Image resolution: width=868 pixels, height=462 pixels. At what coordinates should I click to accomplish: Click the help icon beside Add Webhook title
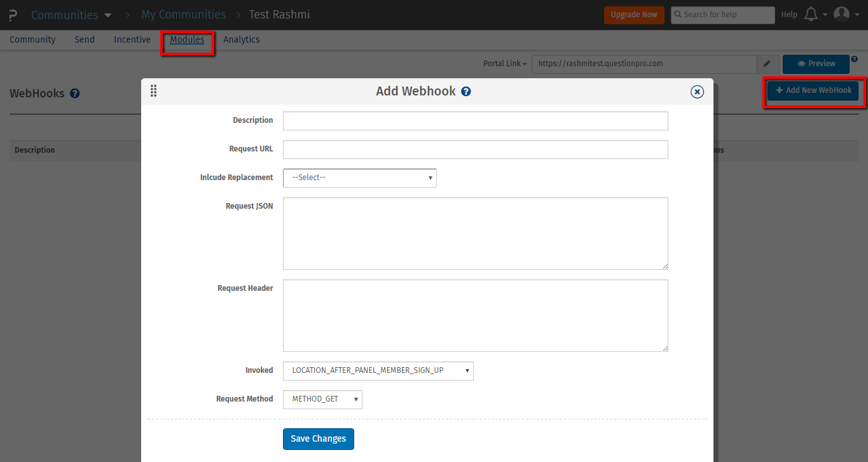(x=466, y=92)
